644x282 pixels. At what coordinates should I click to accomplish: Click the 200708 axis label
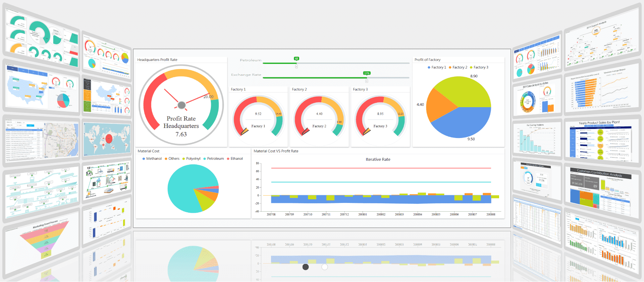click(271, 214)
